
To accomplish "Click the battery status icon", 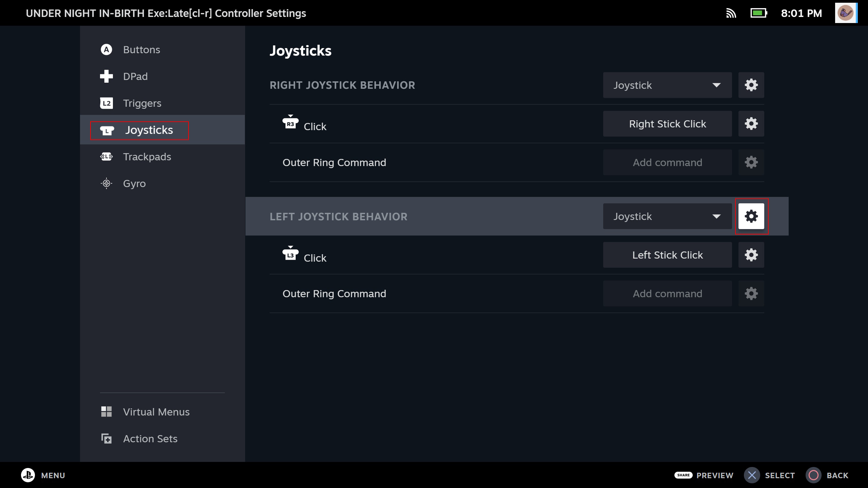I will (758, 13).
